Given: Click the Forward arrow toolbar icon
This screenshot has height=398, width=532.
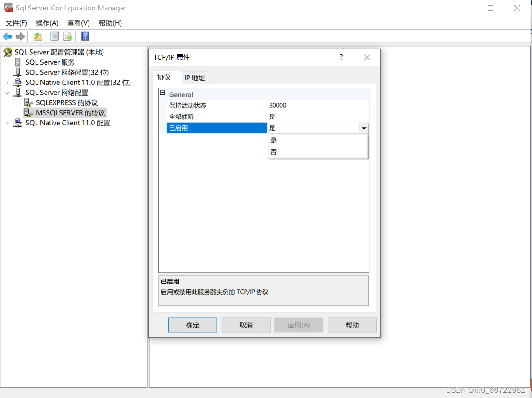Looking at the screenshot, I should 20,37.
